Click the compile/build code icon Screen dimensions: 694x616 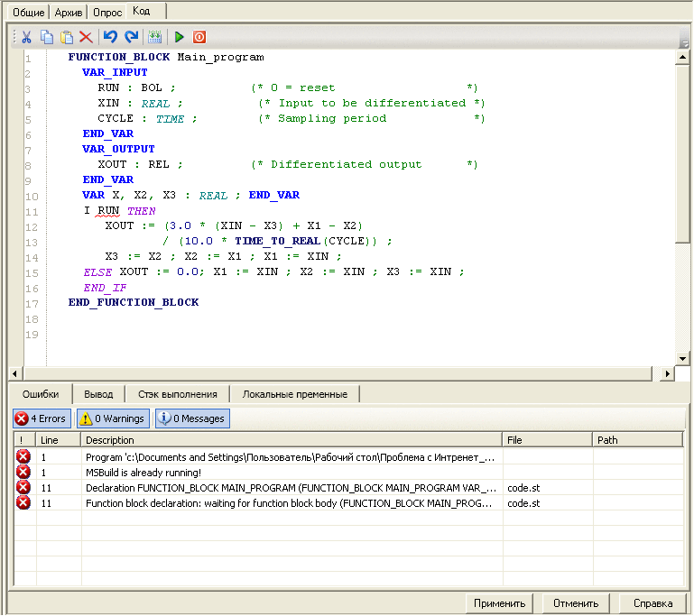coord(154,37)
